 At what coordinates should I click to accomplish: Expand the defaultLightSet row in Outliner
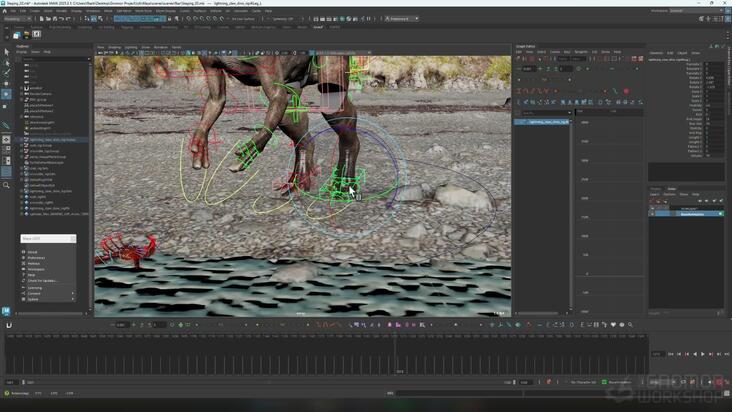(21, 180)
